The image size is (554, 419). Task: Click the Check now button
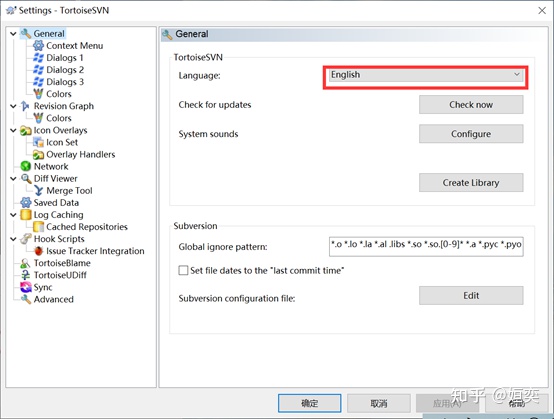(x=471, y=105)
